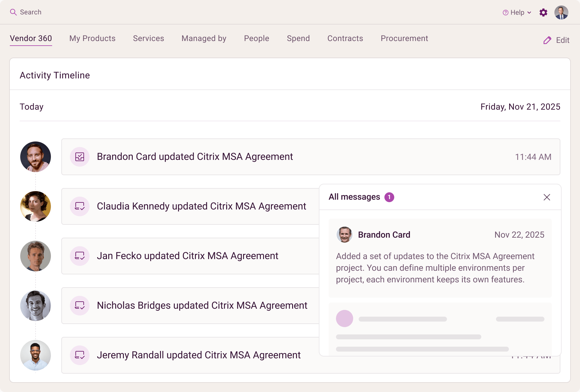This screenshot has height=392, width=580.
Task: Click the Edit button label
Action: 563,40
